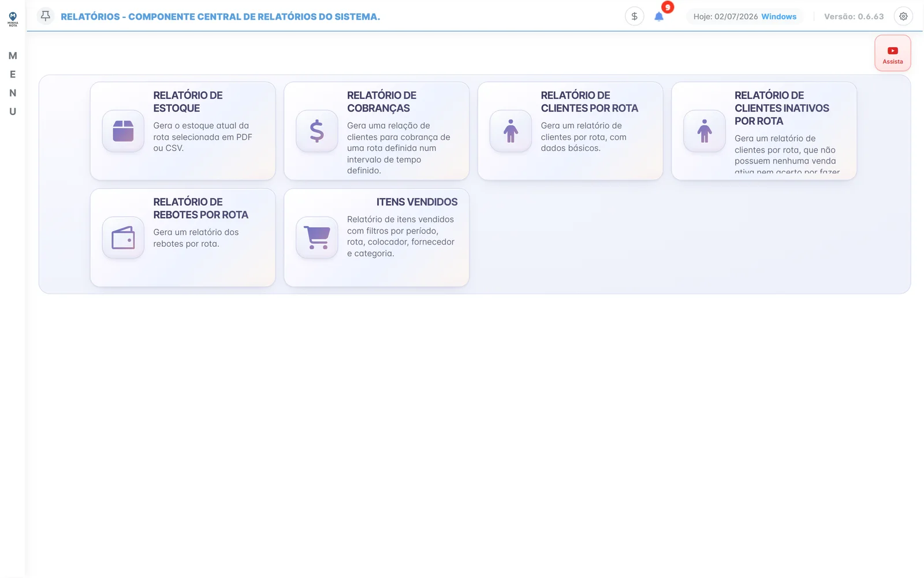Click the 'Versão: 0.6.63' label
Image resolution: width=924 pixels, height=578 pixels.
(854, 17)
